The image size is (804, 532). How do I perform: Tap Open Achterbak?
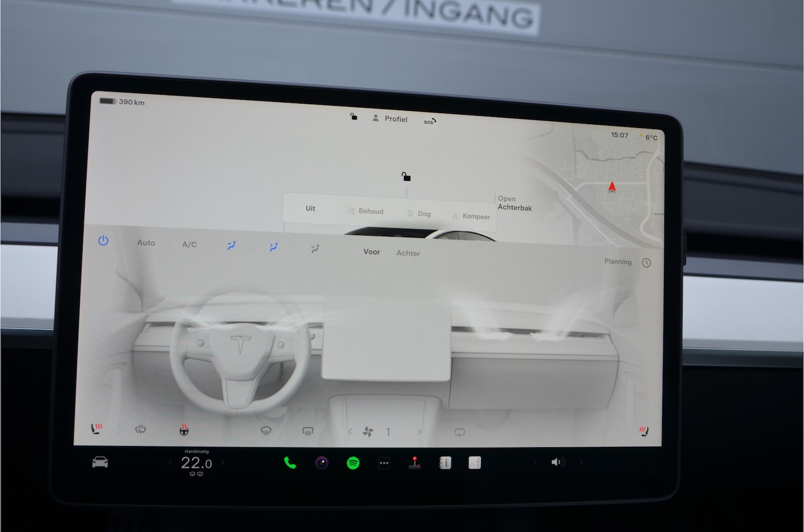click(x=515, y=203)
